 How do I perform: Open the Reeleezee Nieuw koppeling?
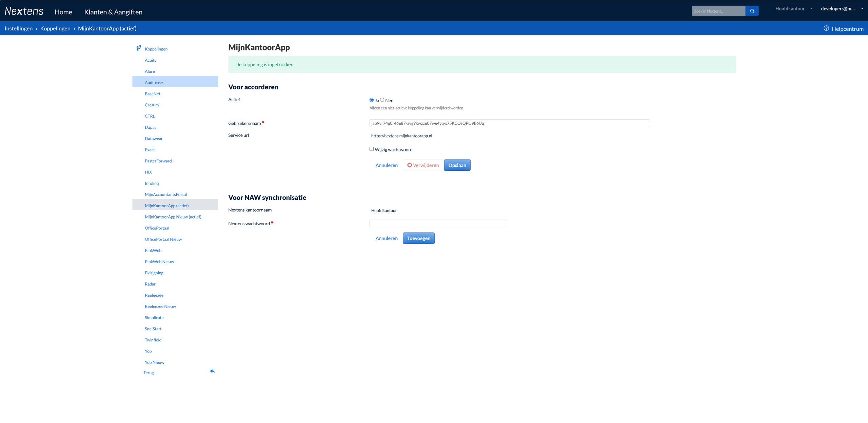pos(160,306)
